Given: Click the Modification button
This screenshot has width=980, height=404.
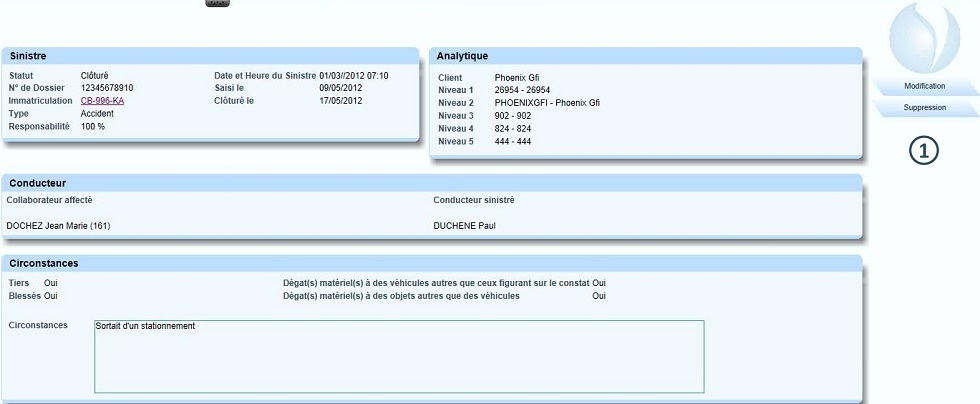Looking at the screenshot, I should [923, 86].
